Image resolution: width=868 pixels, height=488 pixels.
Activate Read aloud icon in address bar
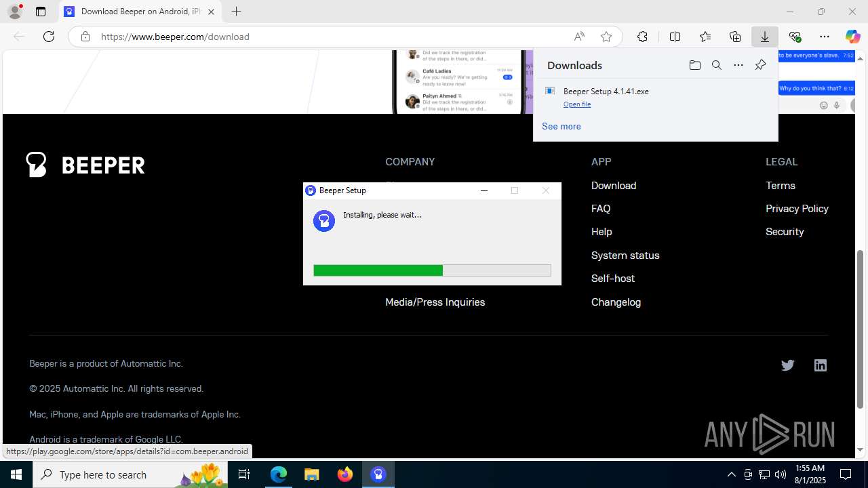tap(579, 37)
